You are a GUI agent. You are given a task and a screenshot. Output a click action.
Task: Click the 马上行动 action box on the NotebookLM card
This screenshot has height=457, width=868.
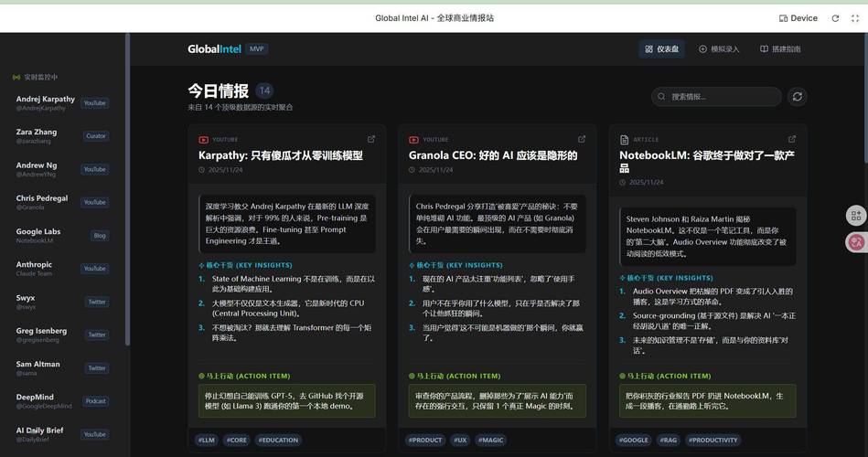(707, 401)
